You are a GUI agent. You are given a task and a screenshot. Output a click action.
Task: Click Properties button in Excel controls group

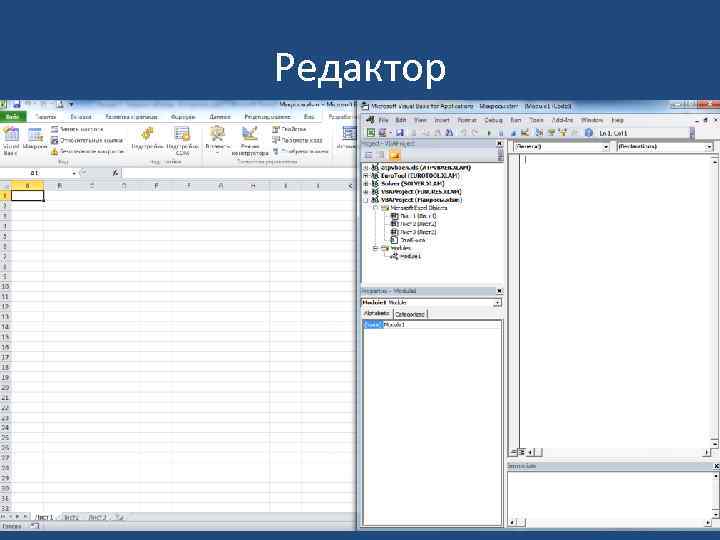click(x=289, y=129)
